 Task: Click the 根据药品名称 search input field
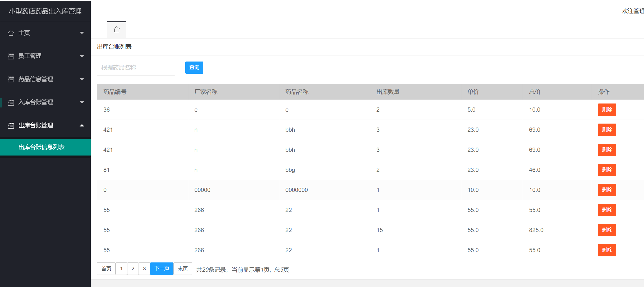pos(136,67)
